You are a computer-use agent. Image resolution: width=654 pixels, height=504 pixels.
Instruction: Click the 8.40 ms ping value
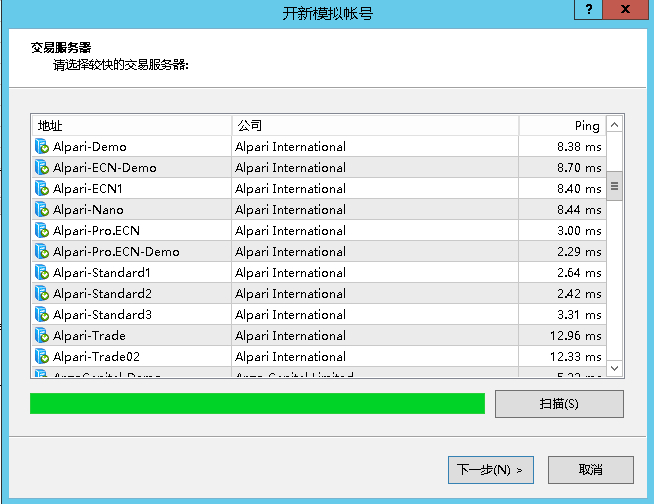(579, 189)
